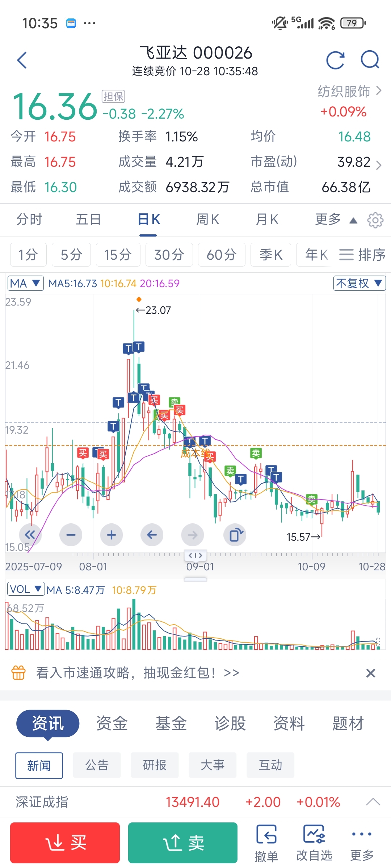This screenshot has height=868, width=391.
Task: Open the search magnifier icon
Action: click(370, 60)
